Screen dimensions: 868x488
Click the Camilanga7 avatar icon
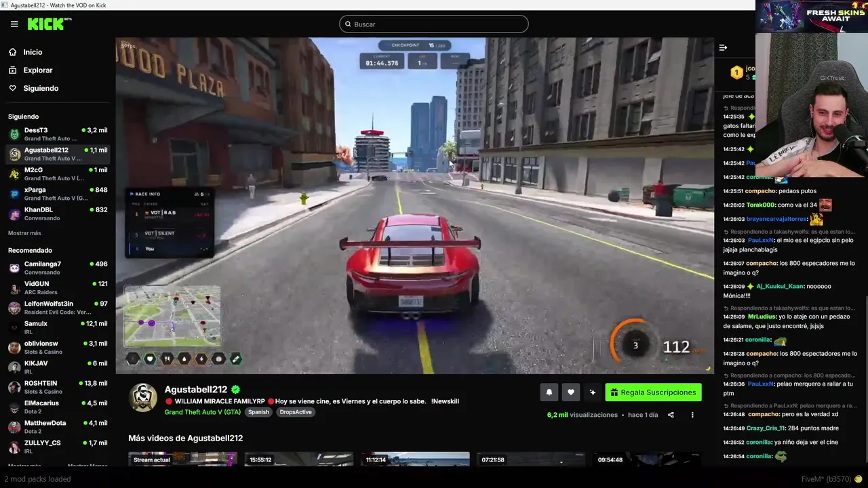point(14,268)
